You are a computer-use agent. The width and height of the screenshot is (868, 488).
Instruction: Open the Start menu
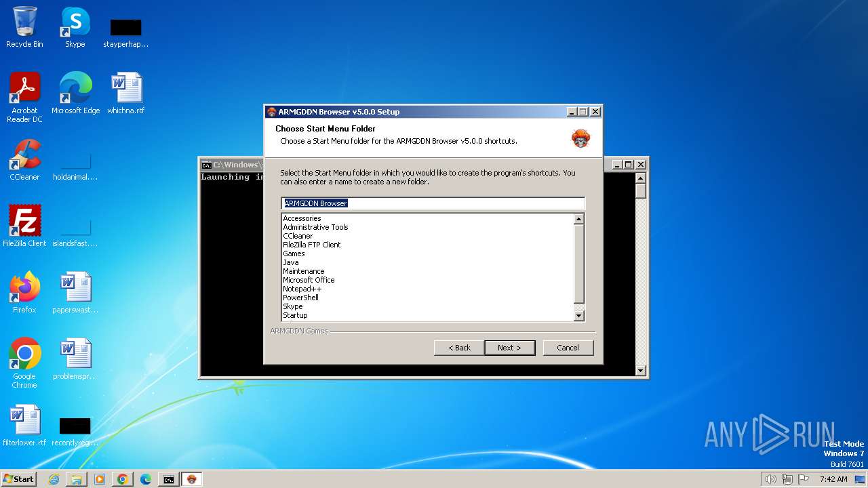click(x=18, y=479)
